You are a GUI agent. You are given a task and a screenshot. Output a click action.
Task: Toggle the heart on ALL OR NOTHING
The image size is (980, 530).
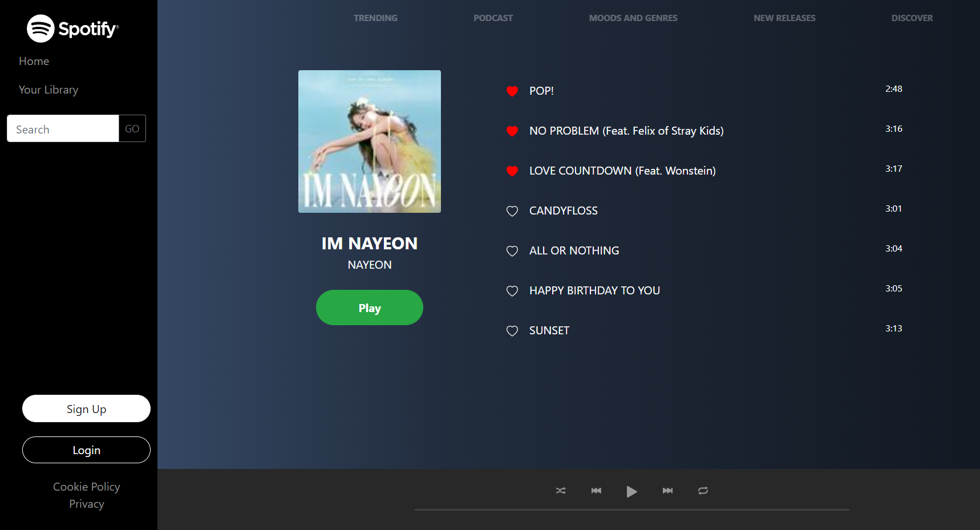coord(512,251)
